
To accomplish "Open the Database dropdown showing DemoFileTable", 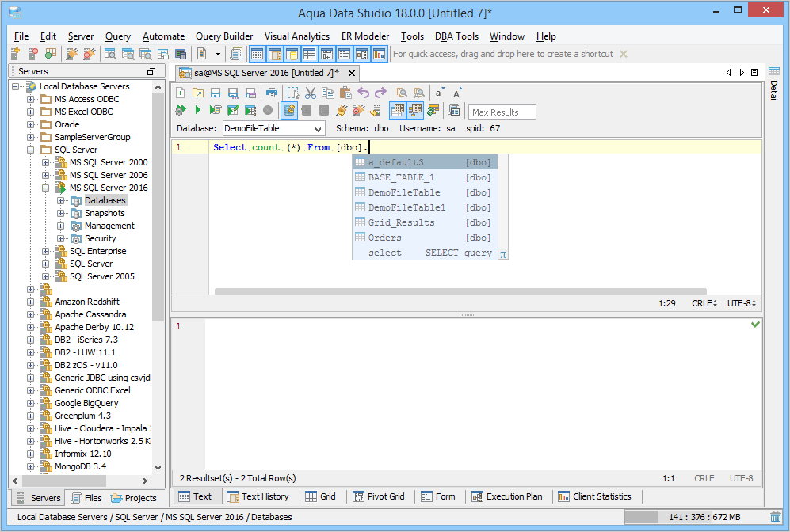I will pos(274,128).
